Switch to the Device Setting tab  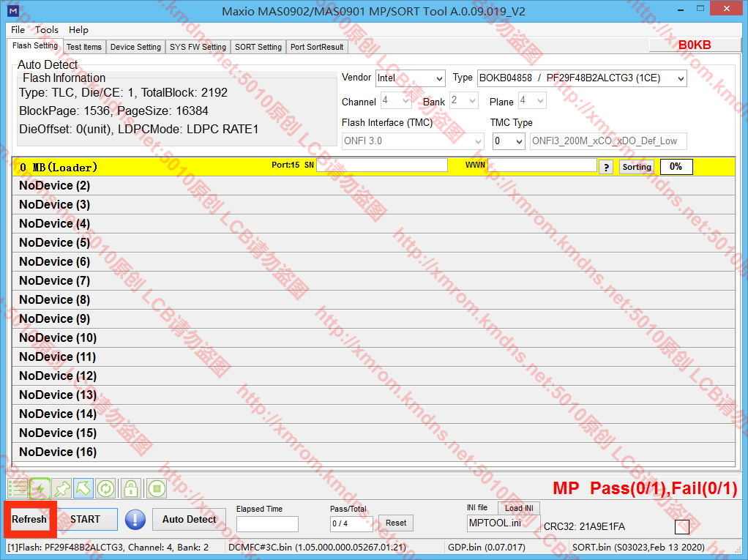pos(135,47)
